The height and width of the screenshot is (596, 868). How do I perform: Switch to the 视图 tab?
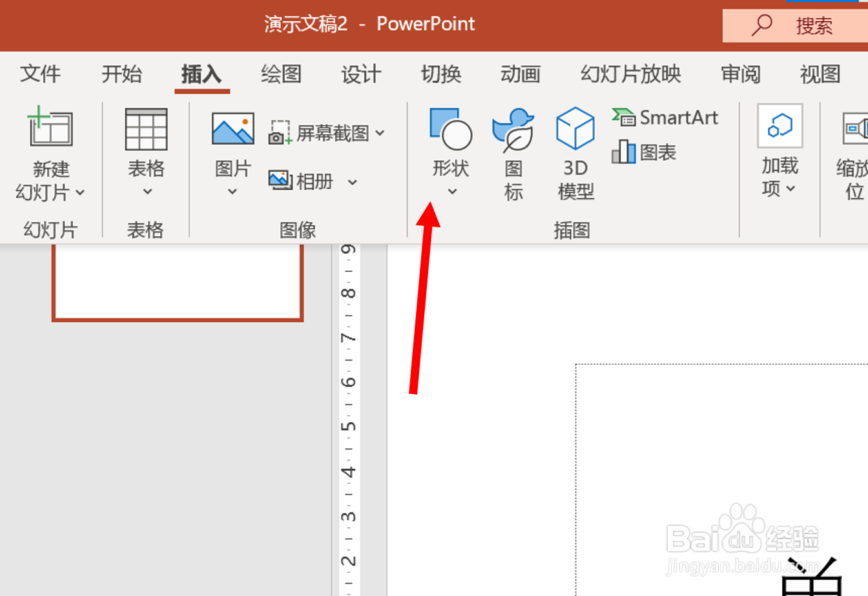pos(820,74)
